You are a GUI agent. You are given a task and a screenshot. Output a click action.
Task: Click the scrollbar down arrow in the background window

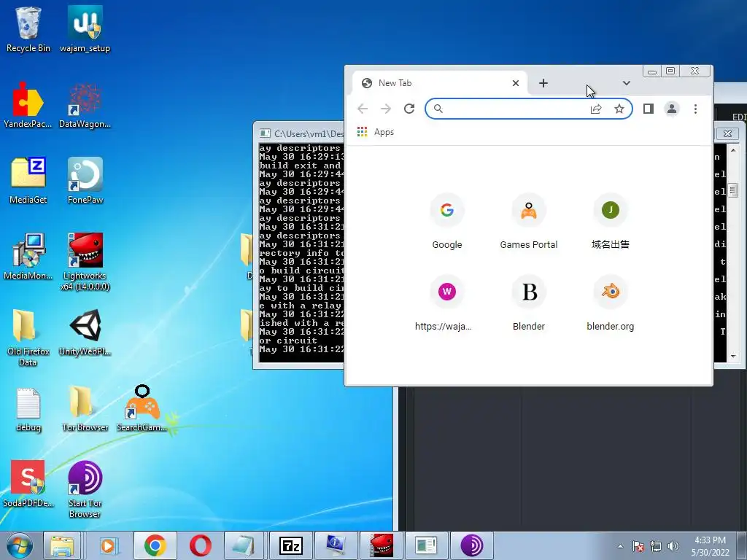point(733,356)
